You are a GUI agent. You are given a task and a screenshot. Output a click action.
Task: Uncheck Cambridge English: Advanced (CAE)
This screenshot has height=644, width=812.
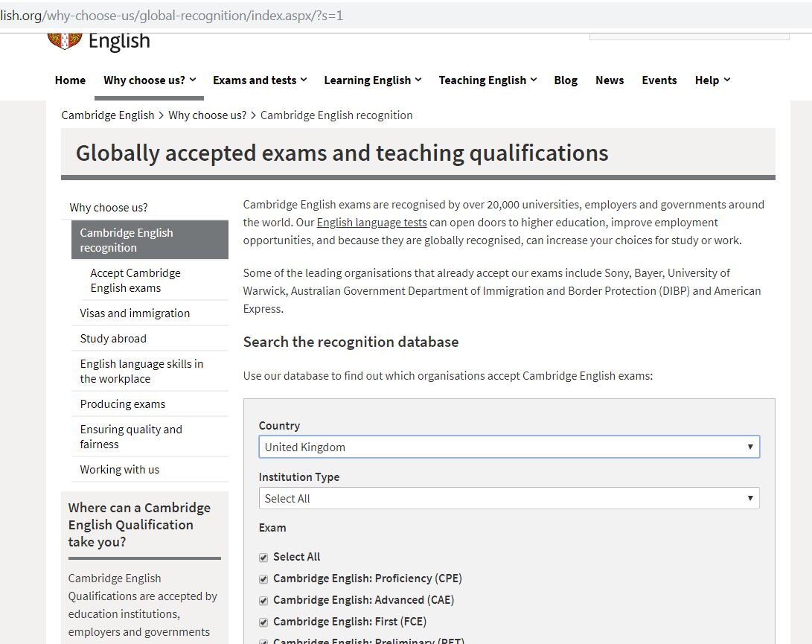click(x=263, y=600)
